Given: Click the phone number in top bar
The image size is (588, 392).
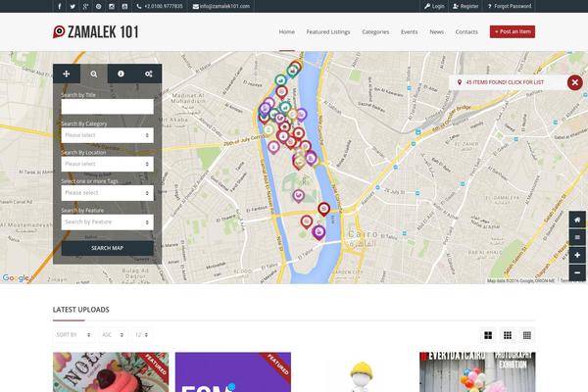Looking at the screenshot, I should pyautogui.click(x=160, y=6).
